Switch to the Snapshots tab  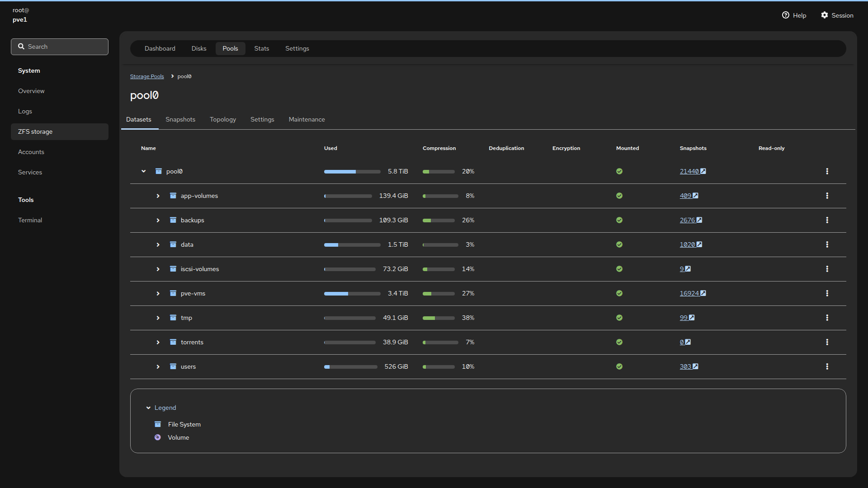pyautogui.click(x=180, y=119)
